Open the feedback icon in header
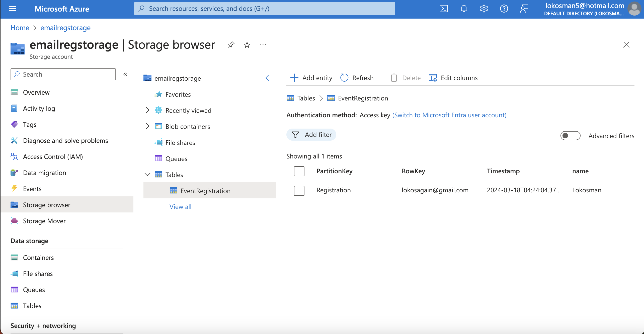Screen dimensions: 644x334 point(524,9)
